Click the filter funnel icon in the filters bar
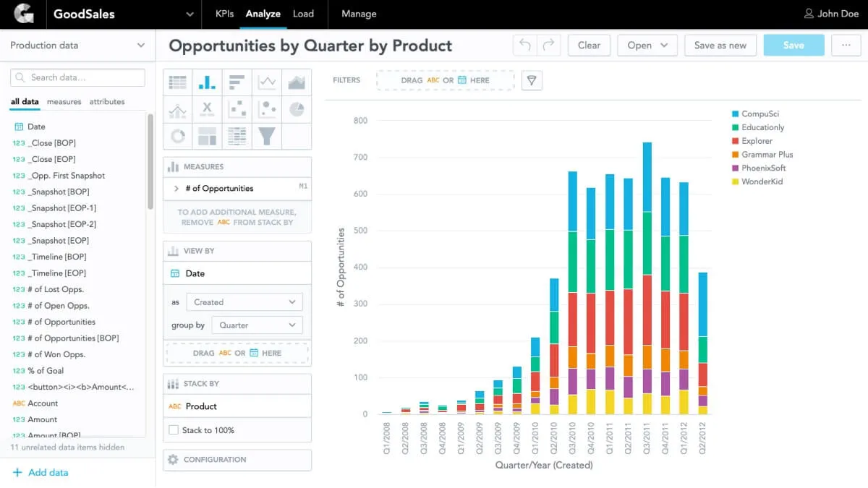The height and width of the screenshot is (488, 868). 532,80
